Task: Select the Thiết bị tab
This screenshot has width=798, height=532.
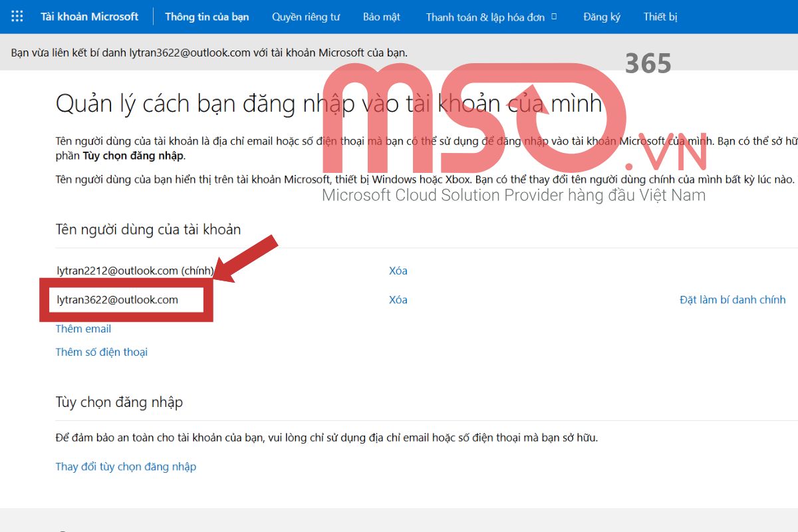Action: point(660,17)
